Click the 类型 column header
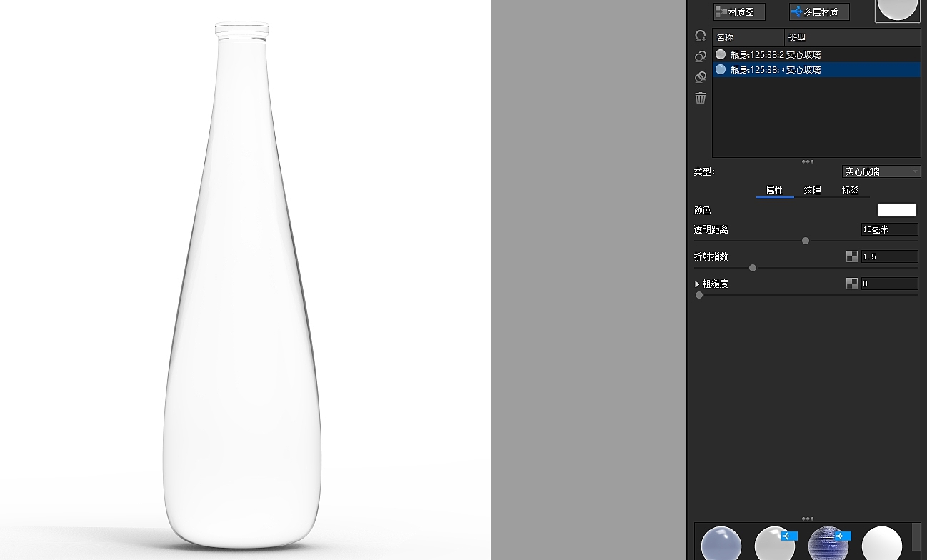The height and width of the screenshot is (560, 927). point(853,37)
